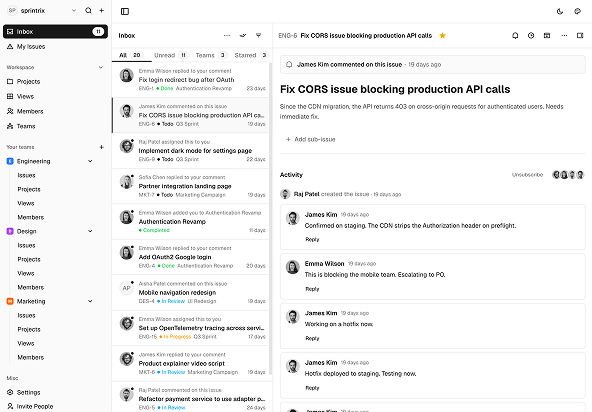Toggle the yellow star on ENG-6 issue
Image resolution: width=592 pixels, height=412 pixels.
pos(442,35)
